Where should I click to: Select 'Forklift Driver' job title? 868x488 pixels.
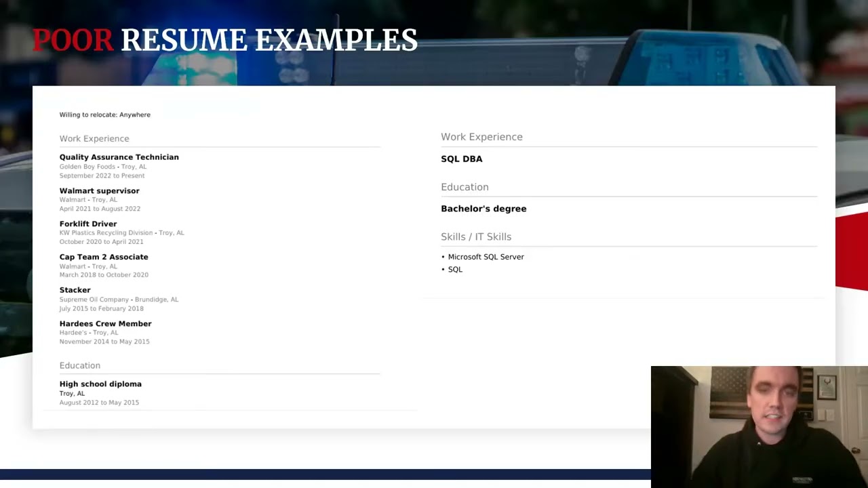[88, 224]
